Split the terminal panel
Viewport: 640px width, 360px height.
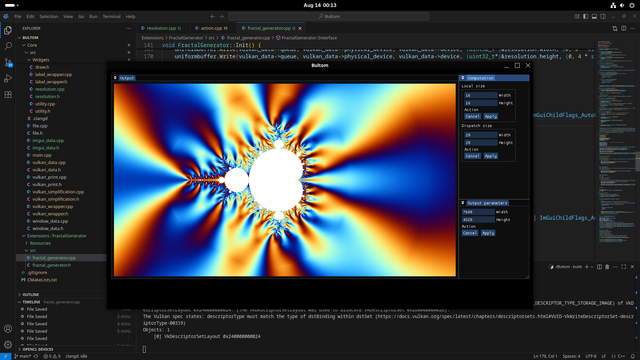point(599,267)
